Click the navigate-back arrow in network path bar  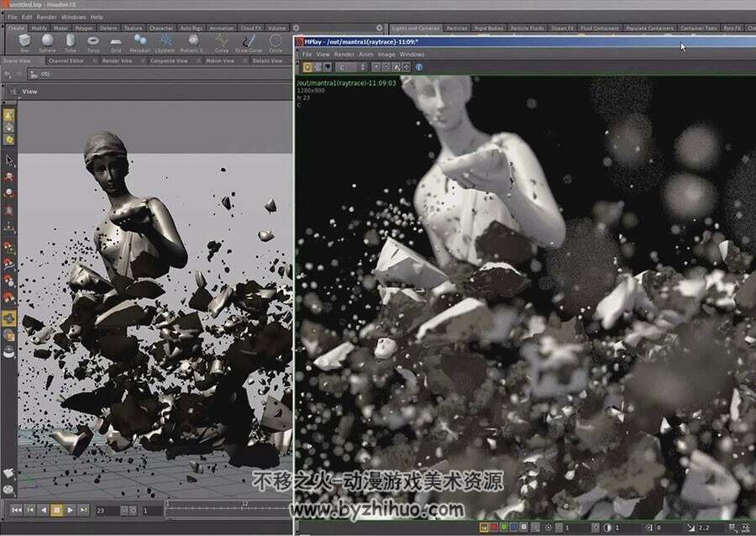(x=8, y=74)
